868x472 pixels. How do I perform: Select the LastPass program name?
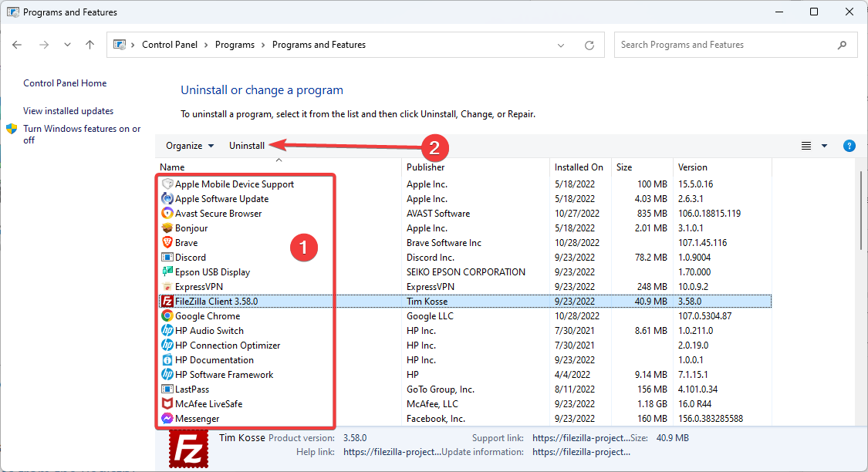(192, 389)
